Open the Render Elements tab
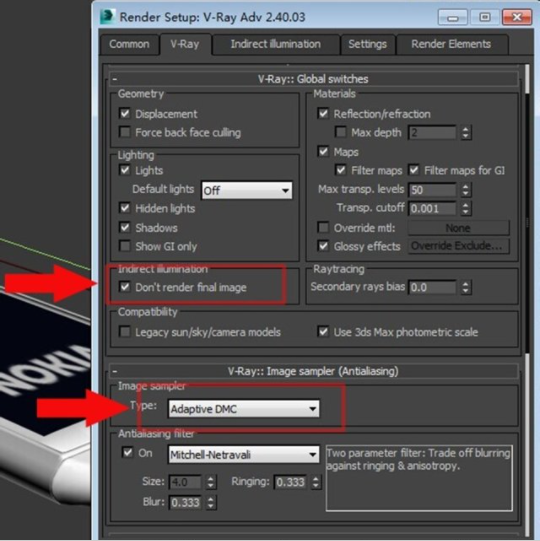 451,44
